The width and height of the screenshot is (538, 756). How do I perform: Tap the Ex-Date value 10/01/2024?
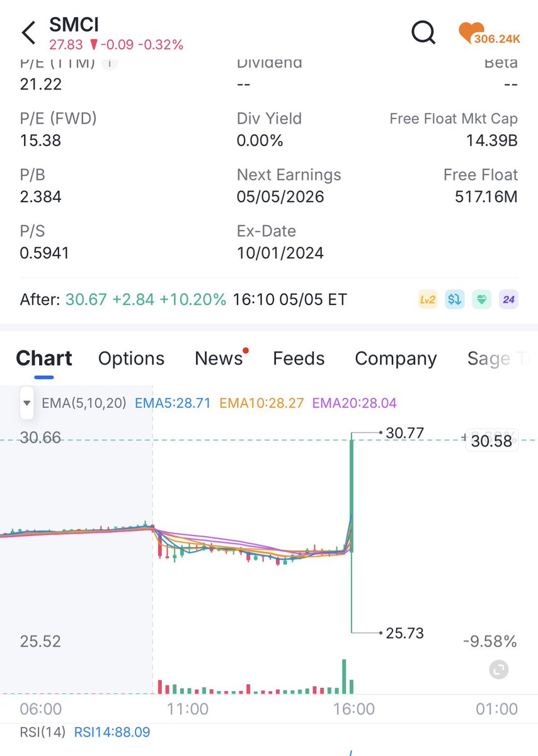280,253
